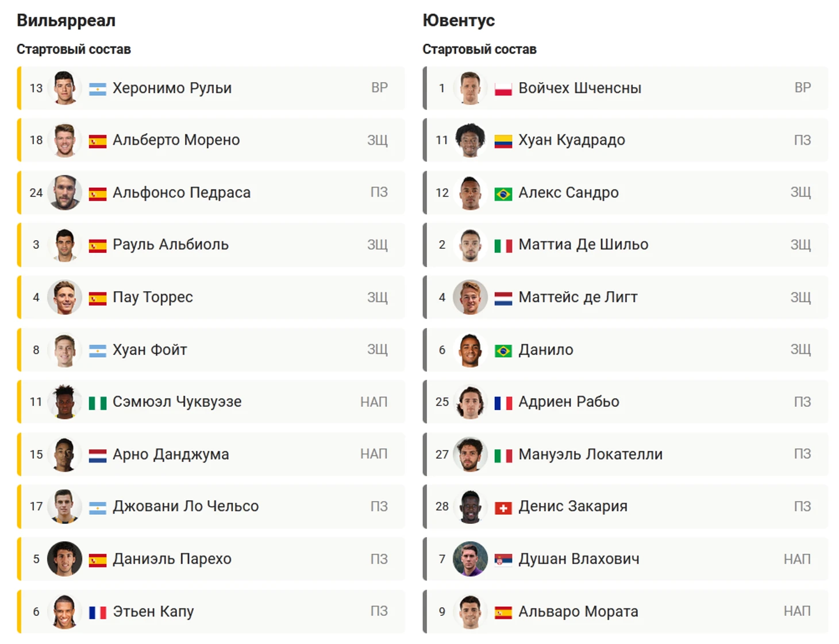Open Пау Торрес player name link

152,298
